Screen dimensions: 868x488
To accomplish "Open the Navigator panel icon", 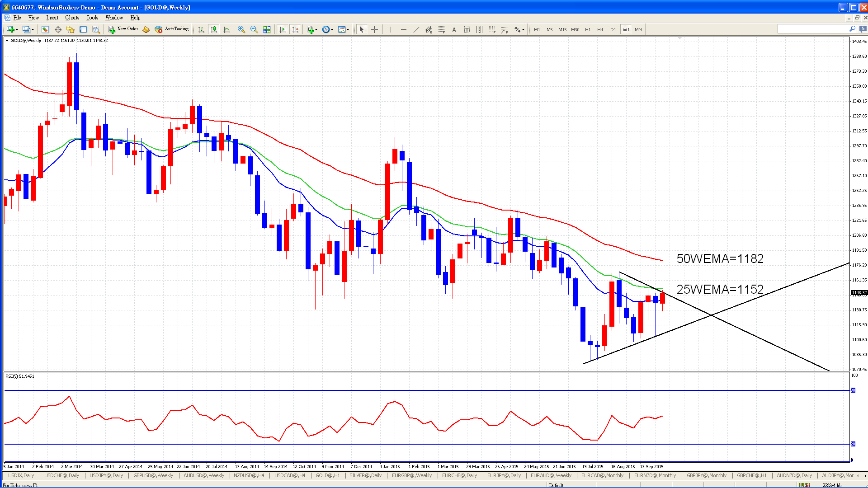I will (x=71, y=29).
